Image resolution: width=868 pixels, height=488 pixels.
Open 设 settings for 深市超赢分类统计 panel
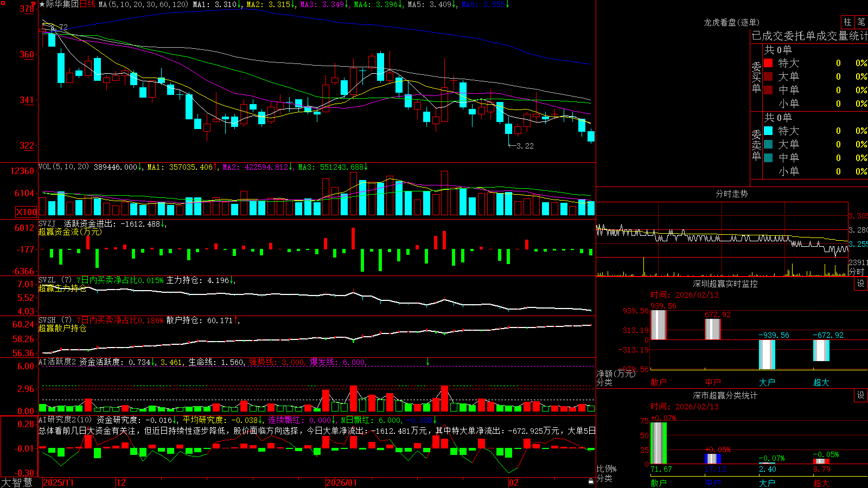(x=861, y=395)
